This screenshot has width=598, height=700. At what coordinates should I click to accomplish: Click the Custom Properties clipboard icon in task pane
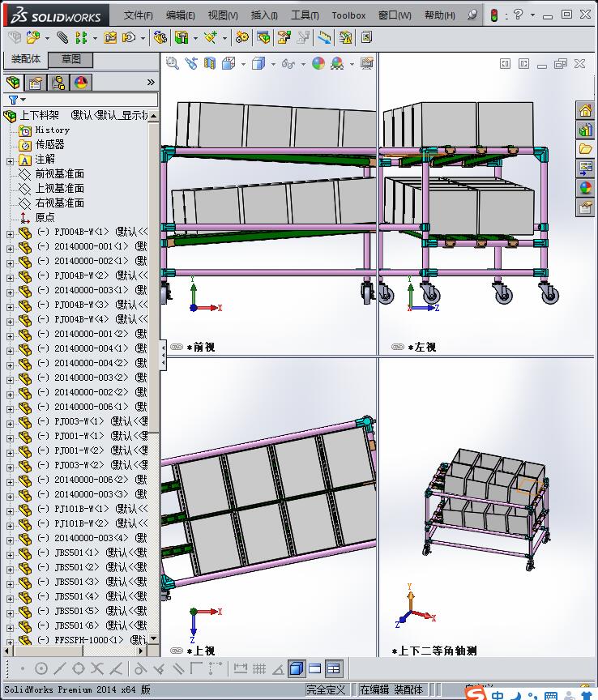click(x=586, y=207)
